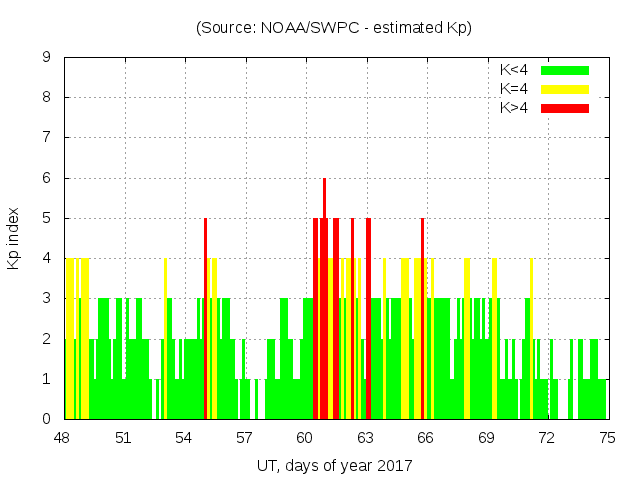This screenshot has height=480, width=640.
Task: Click the red Kp 5 bar near day 66
Action: coord(422,320)
